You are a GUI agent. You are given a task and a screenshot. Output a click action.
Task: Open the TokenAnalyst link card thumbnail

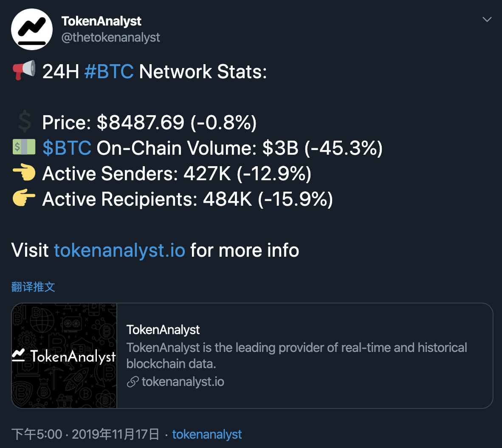[65, 356]
